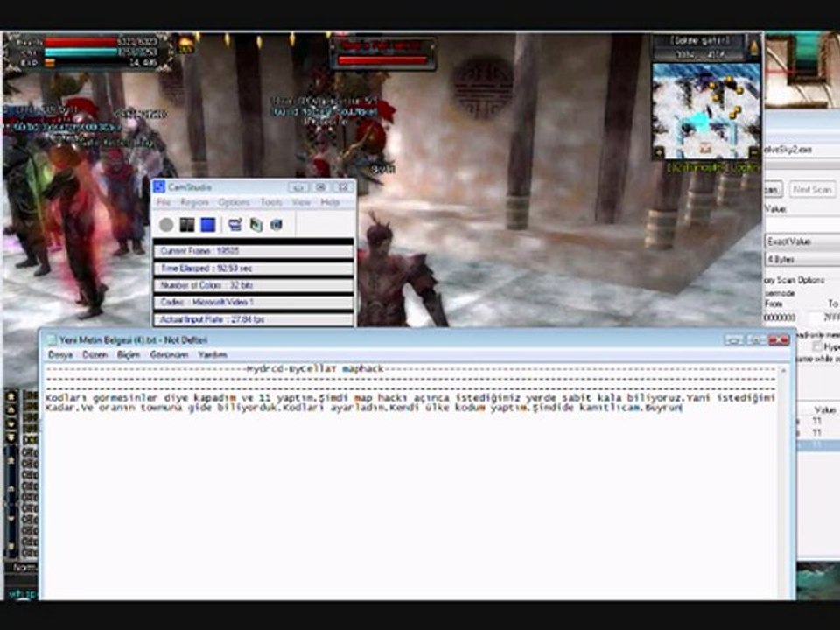Open the Biçim menu in Notepad

tap(129, 354)
